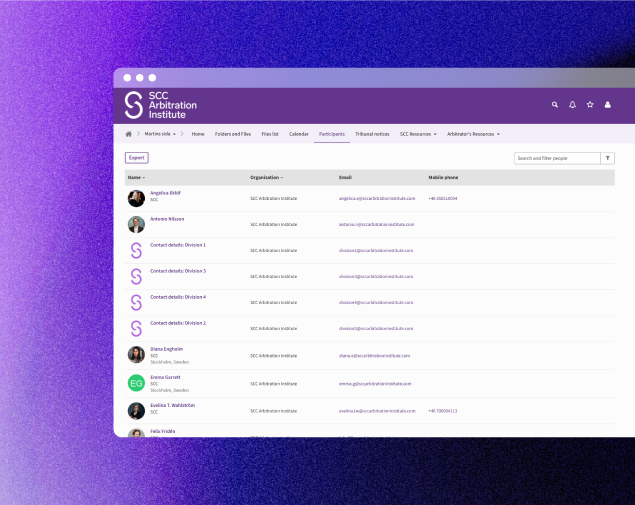Click Emma Garrett's green EG avatar
This screenshot has height=505, width=635.
click(136, 383)
